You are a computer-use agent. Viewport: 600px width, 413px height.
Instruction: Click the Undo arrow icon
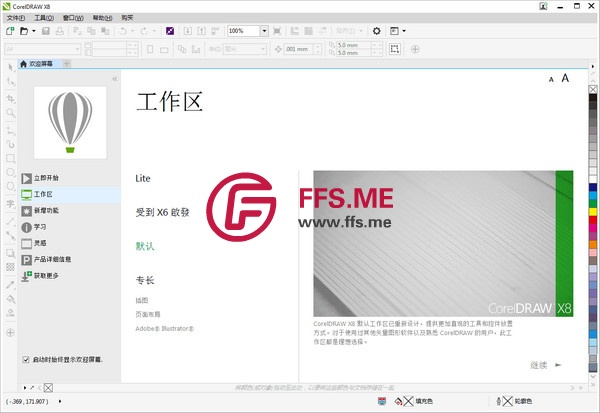(122, 31)
